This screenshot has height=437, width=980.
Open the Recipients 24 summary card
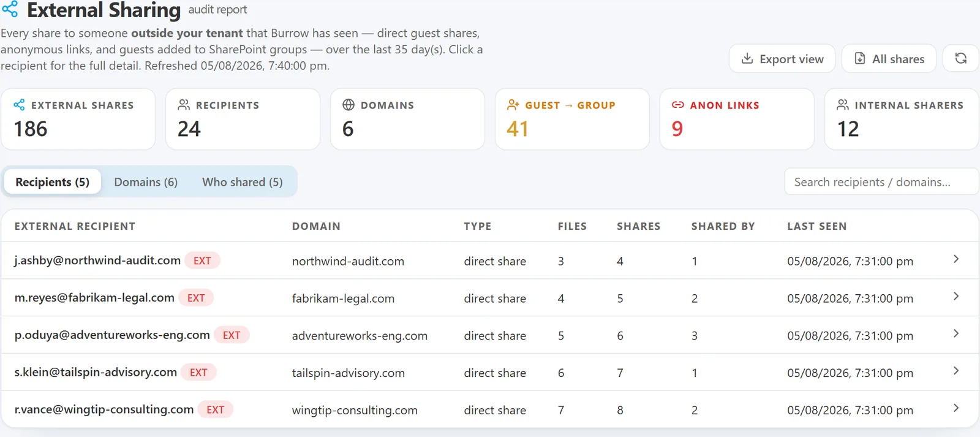pos(243,119)
